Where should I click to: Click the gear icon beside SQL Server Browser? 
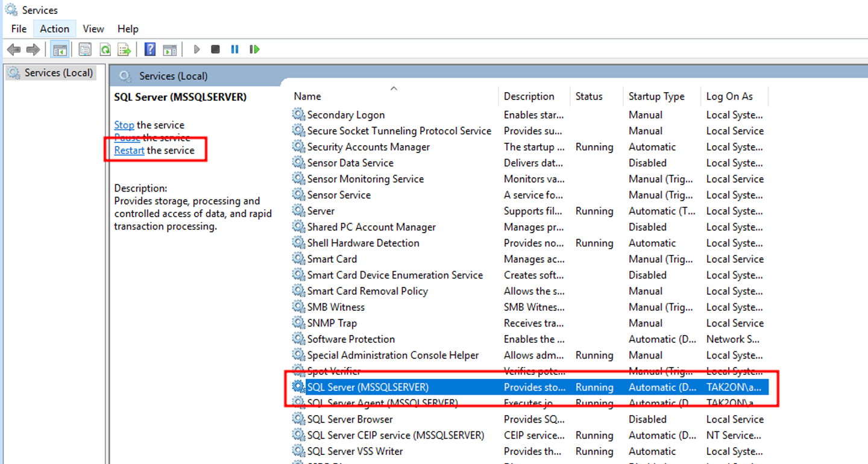click(298, 419)
